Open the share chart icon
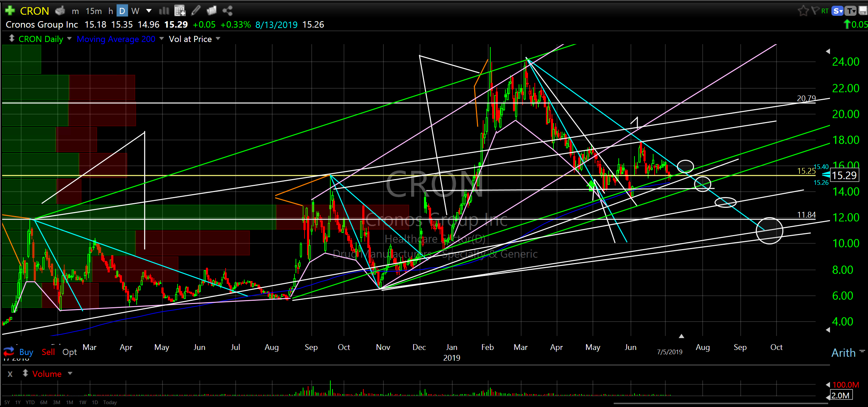 click(227, 11)
